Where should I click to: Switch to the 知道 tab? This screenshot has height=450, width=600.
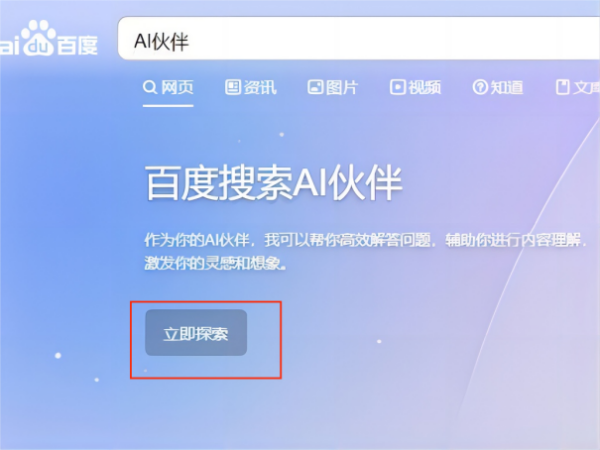[x=507, y=88]
